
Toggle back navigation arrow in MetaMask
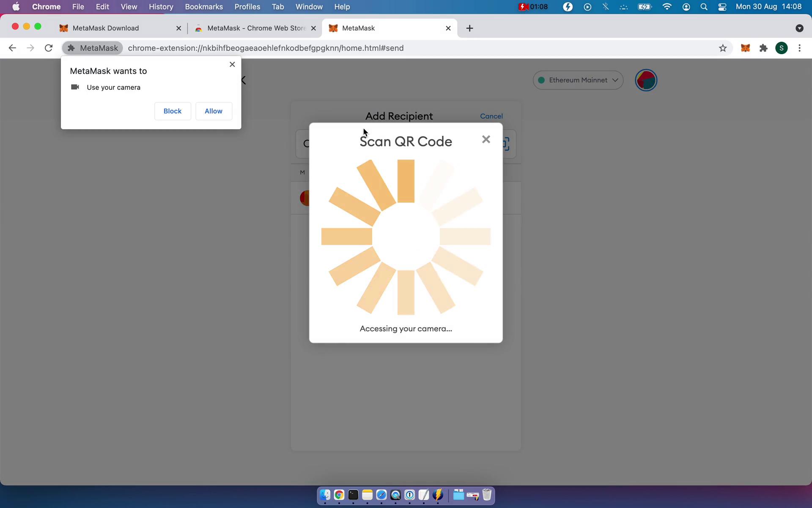244,80
